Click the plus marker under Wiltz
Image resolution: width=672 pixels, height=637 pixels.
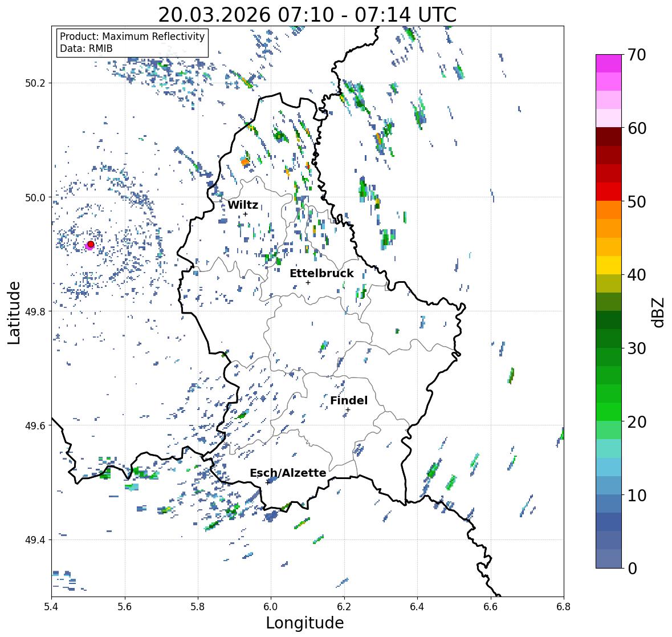[245, 214]
